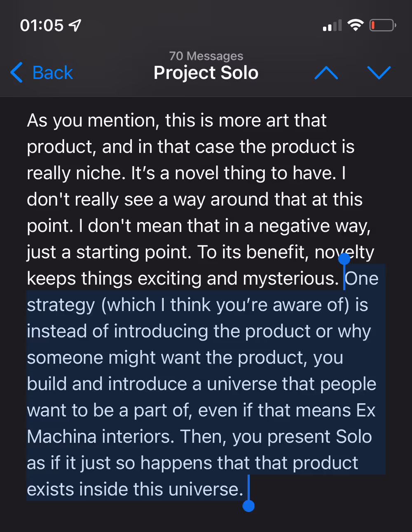Go to next message with down arrow
This screenshot has height=532, width=412.
tap(379, 73)
